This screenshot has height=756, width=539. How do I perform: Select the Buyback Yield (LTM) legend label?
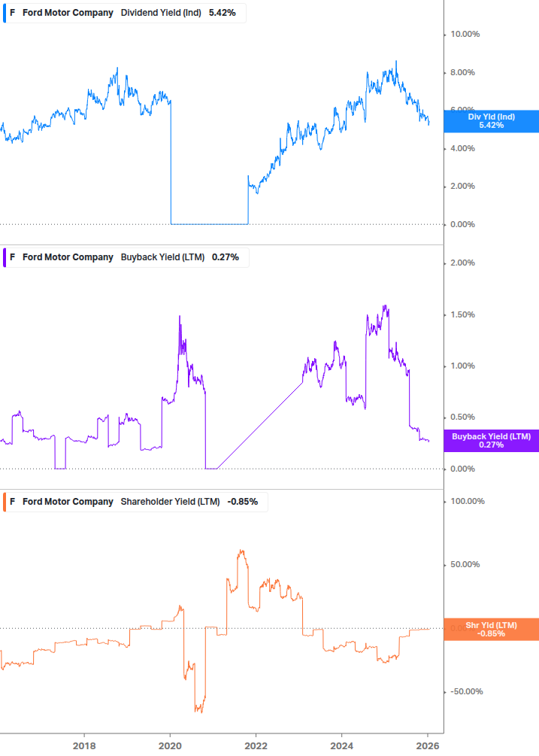(162, 257)
